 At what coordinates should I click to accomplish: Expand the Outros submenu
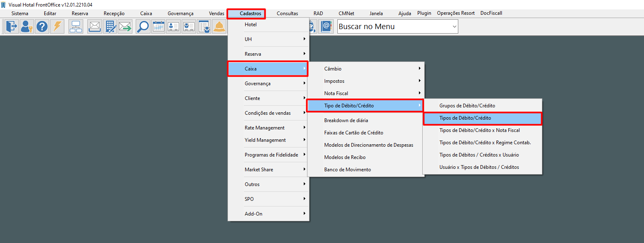coord(269,184)
